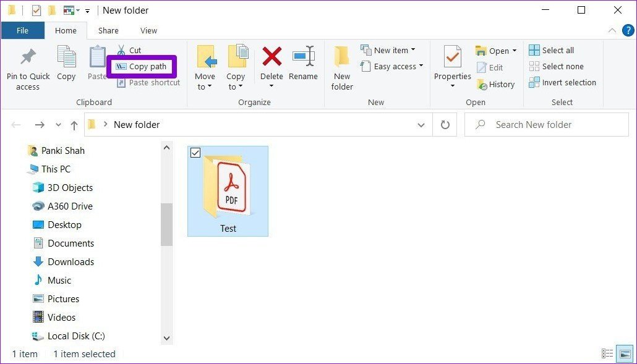Uncheck the Test folder checkbox
The width and height of the screenshot is (637, 364).
pyautogui.click(x=195, y=153)
